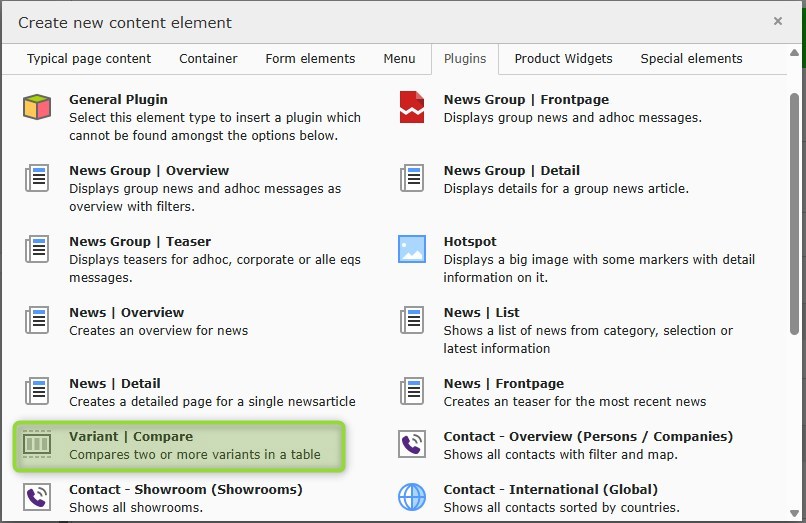Screen dimensions: 806x523
Task: Switch to the Form elements tab
Action: coord(310,59)
